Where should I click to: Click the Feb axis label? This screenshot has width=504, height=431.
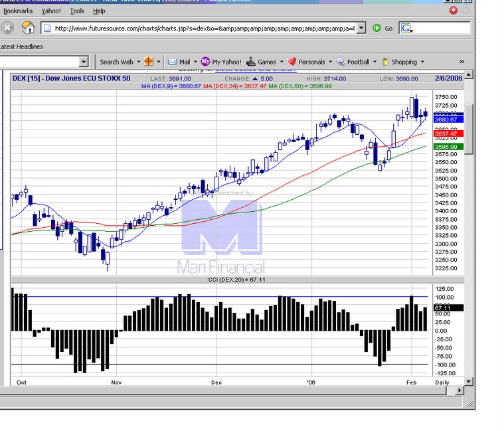point(412,383)
